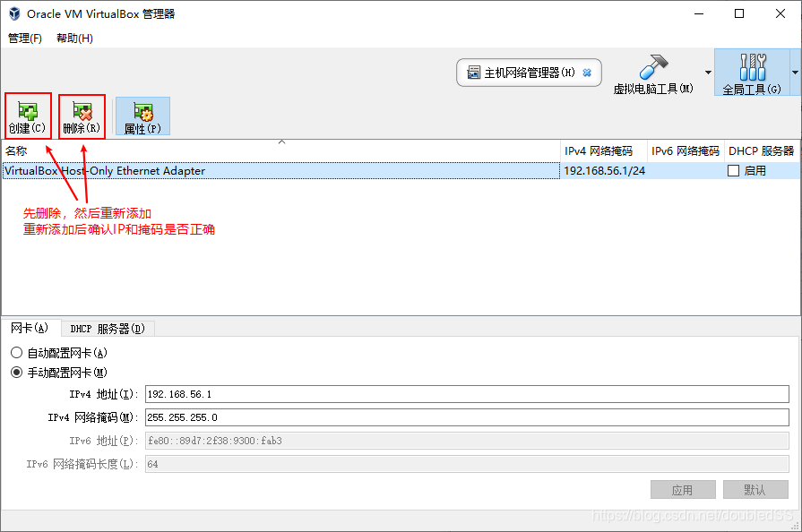The image size is (802, 532).
Task: Click the VirtualBox logo in the title bar
Action: pyautogui.click(x=14, y=13)
